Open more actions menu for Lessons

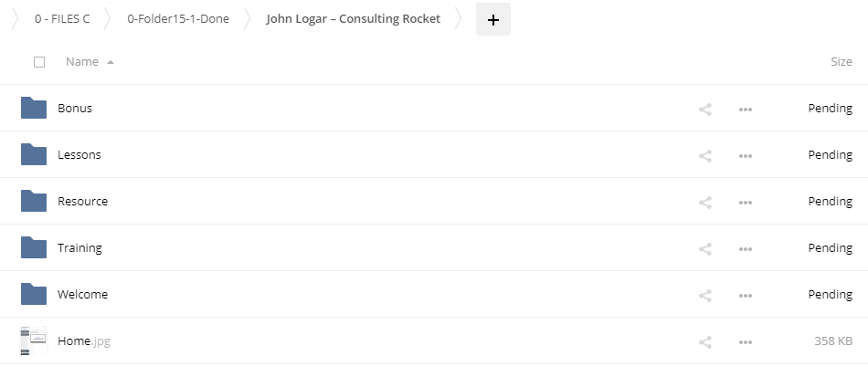click(746, 155)
